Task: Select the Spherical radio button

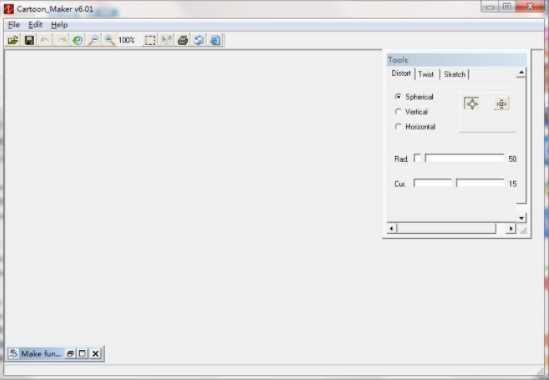Action: 398,97
